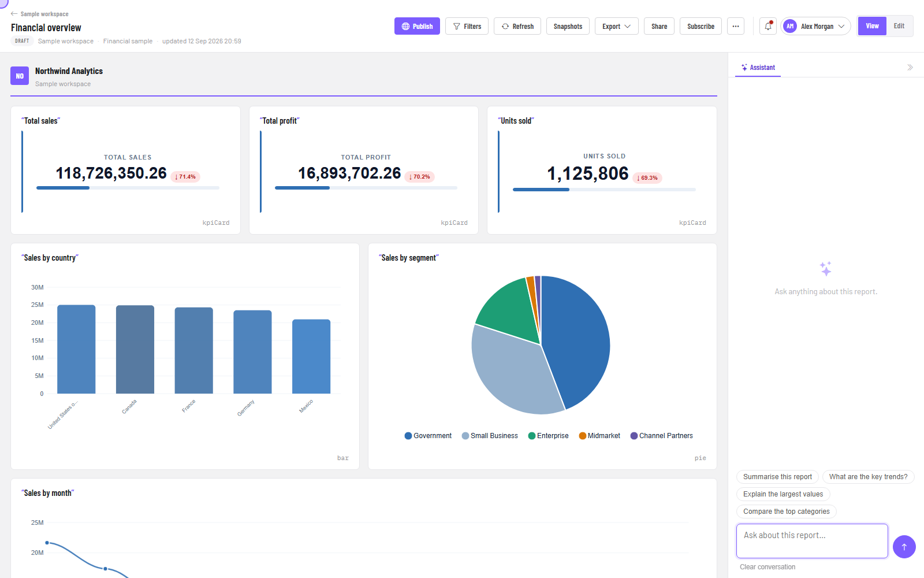Click the Canada bar in chart
The width and height of the screenshot is (924, 578).
[x=135, y=349]
